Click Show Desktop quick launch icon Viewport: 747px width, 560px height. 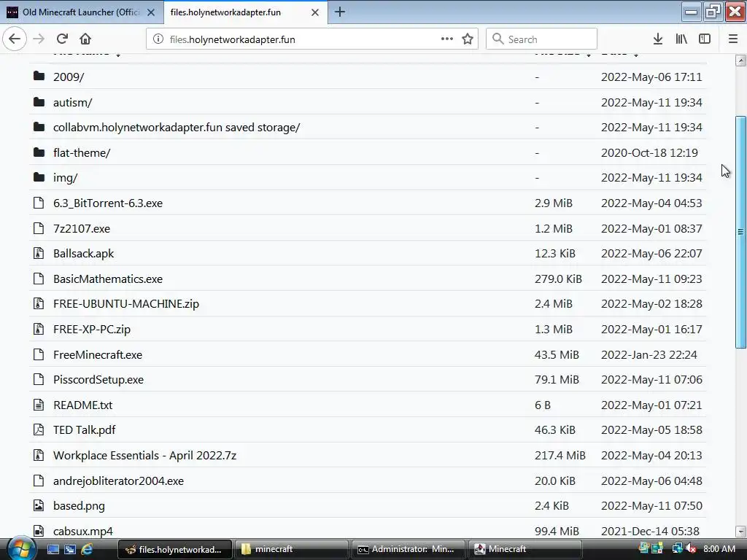(x=53, y=549)
